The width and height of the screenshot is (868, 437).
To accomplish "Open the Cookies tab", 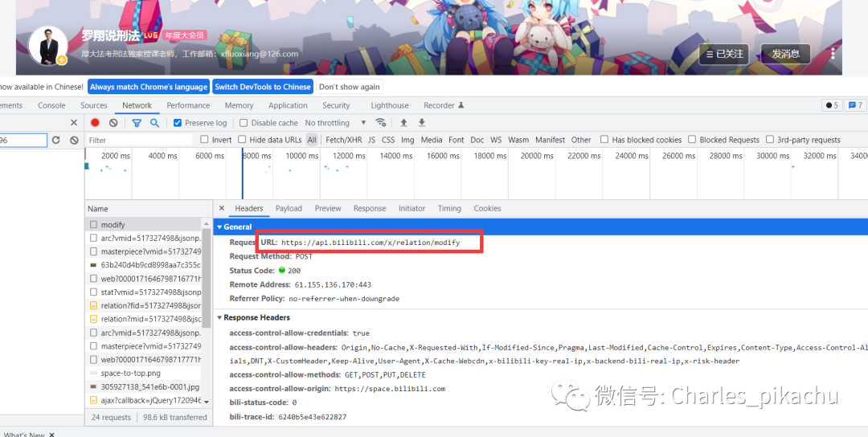I will [487, 209].
